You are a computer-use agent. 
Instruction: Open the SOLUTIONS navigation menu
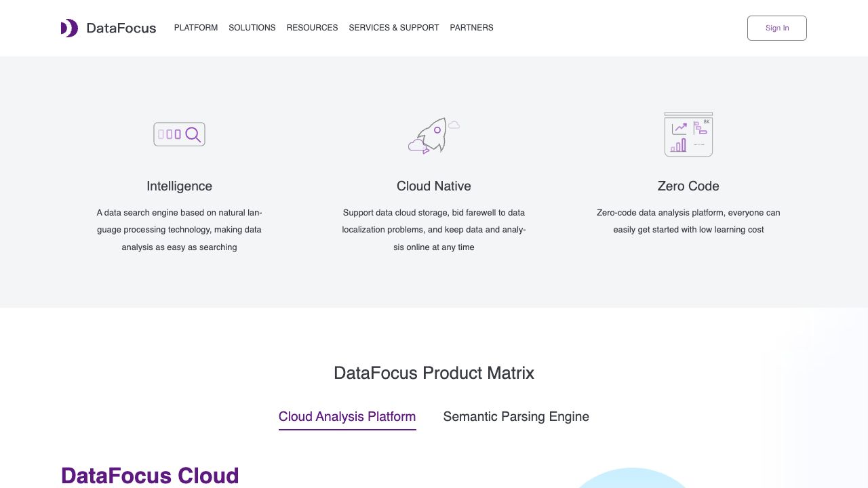(x=252, y=28)
